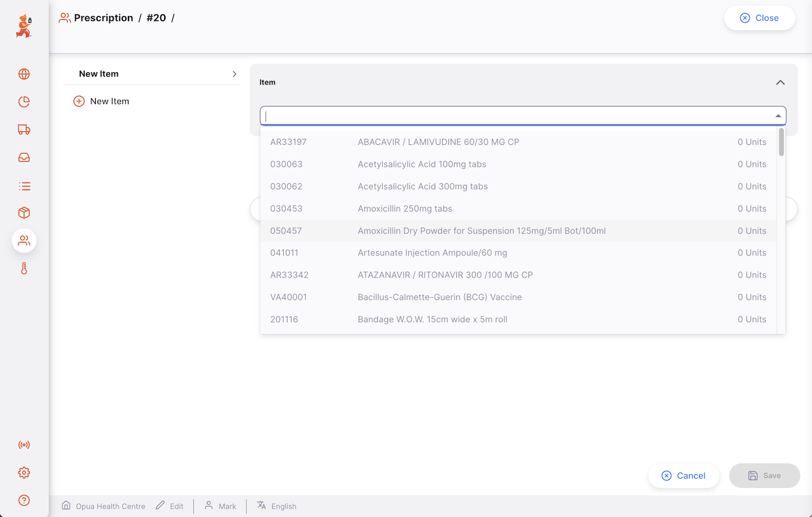Collapse the Item section chevron

point(780,83)
